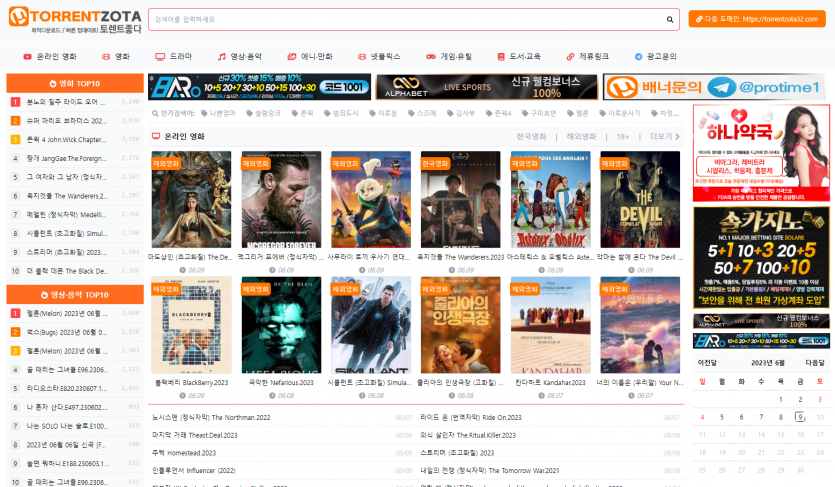The height and width of the screenshot is (487, 835).
Task: Click the 엘론 popular search tag
Action: click(x=578, y=113)
